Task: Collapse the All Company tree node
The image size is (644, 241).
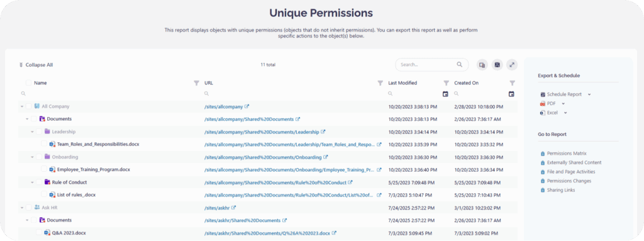Action: pos(22,106)
